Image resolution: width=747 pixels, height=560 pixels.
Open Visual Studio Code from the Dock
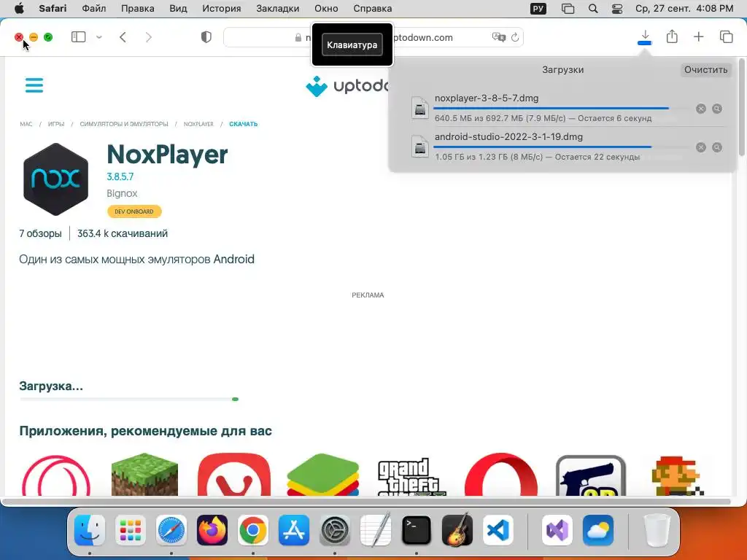[498, 530]
